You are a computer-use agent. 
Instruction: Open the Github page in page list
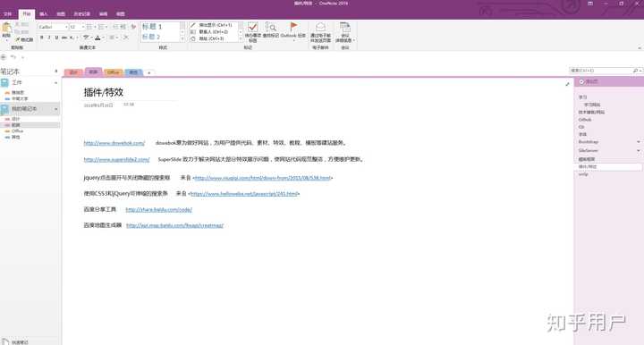coord(585,120)
